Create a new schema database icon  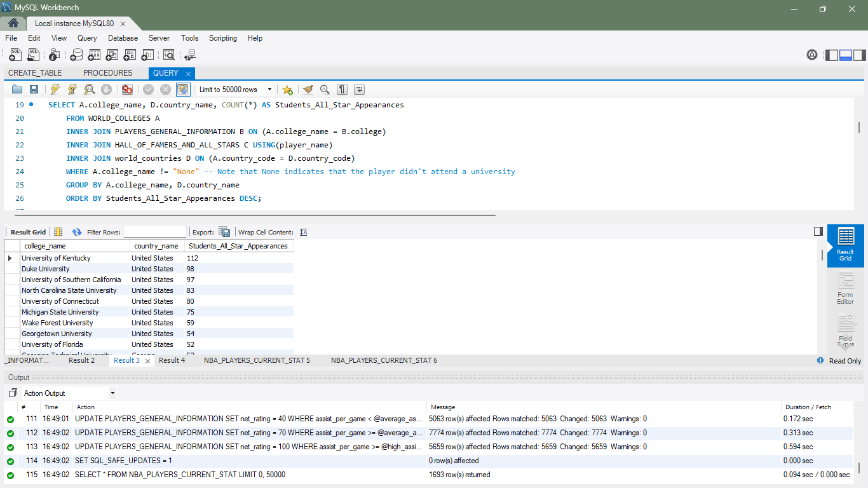[x=76, y=55]
